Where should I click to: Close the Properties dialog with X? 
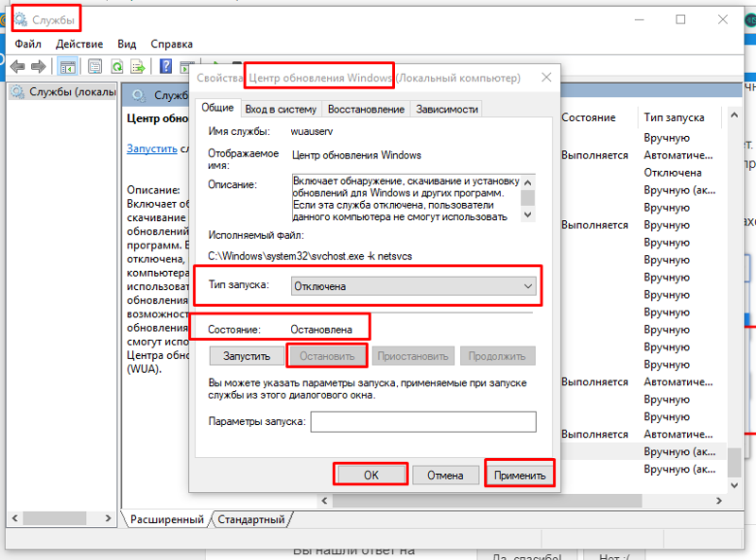click(546, 77)
